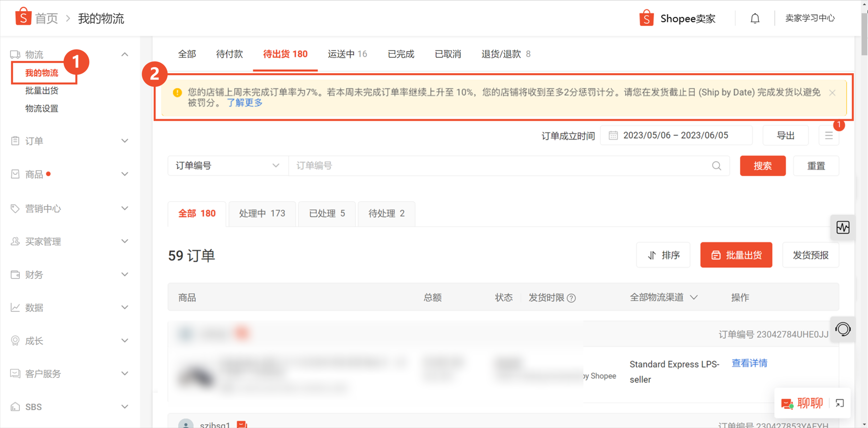Screen dimensions: 868x428
Task: Focus the 订单编号 search input field
Action: [509, 166]
